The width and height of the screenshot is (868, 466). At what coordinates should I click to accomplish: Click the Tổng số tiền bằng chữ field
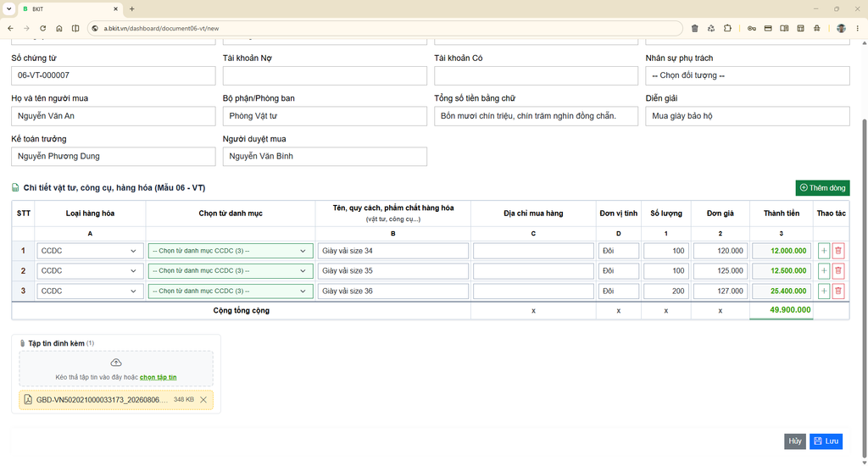click(x=536, y=116)
